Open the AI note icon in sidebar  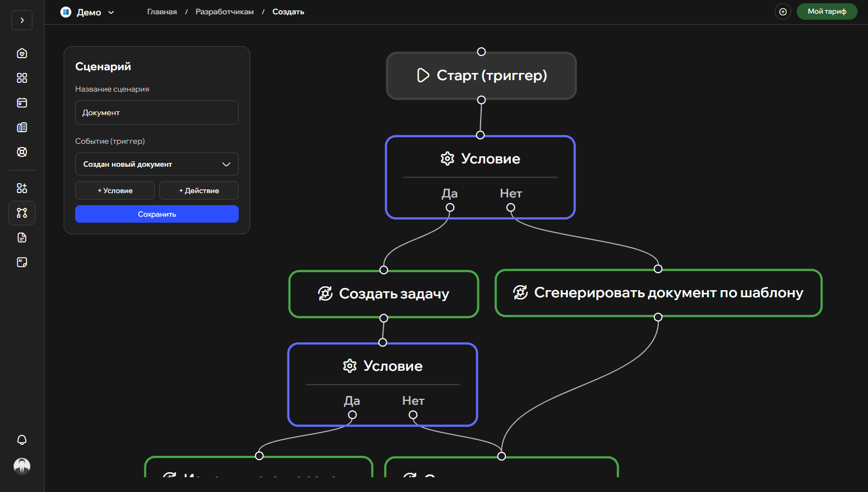point(22,262)
